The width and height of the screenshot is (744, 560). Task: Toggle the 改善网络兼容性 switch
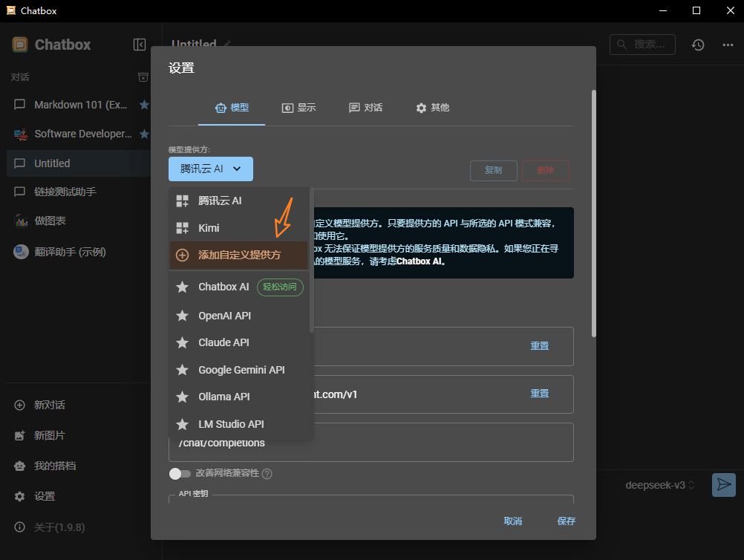click(180, 474)
